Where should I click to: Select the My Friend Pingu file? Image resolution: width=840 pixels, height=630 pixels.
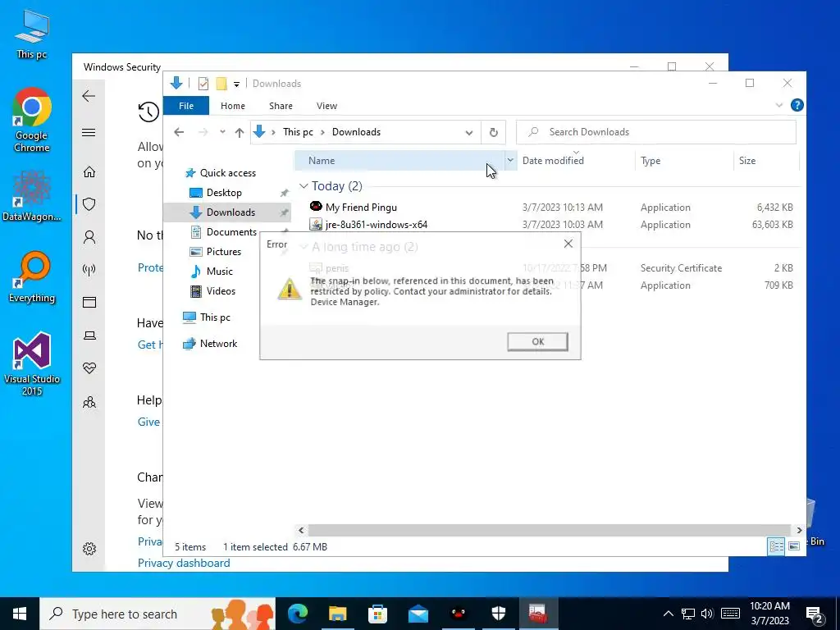(x=361, y=208)
